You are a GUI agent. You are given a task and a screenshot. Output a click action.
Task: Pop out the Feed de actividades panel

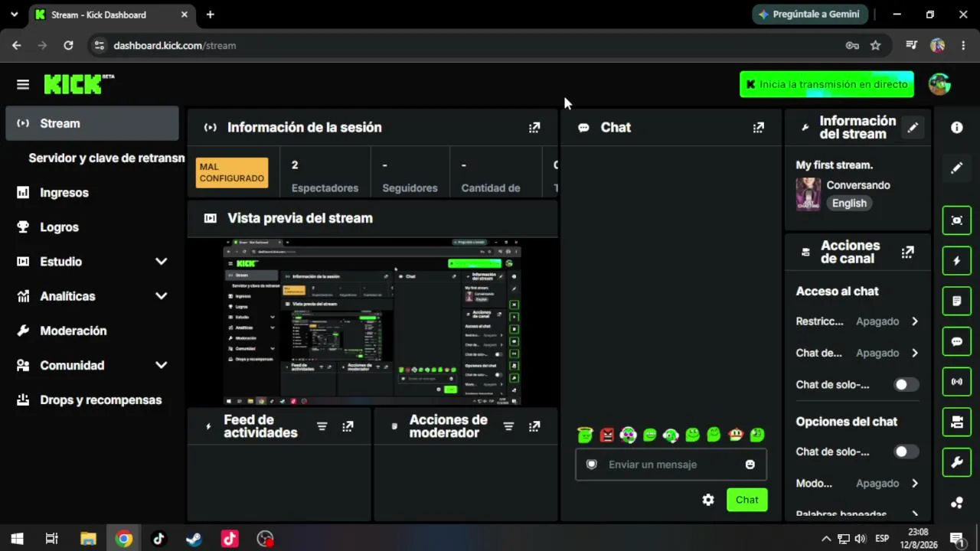pos(348,426)
